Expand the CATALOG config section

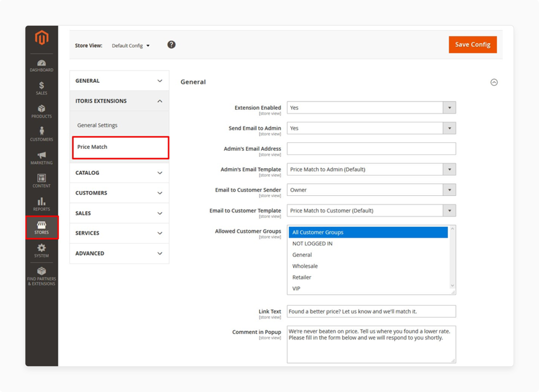[x=119, y=173]
